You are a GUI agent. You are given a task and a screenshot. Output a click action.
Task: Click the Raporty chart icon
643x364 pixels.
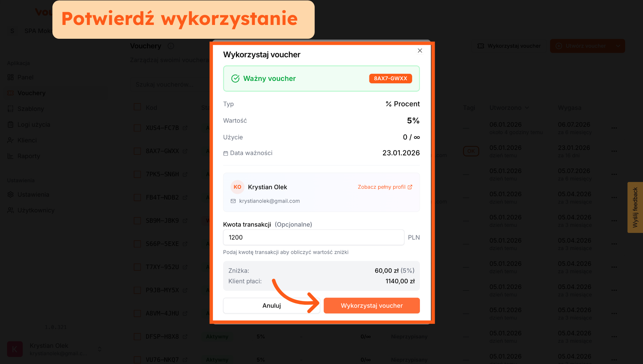click(x=10, y=156)
